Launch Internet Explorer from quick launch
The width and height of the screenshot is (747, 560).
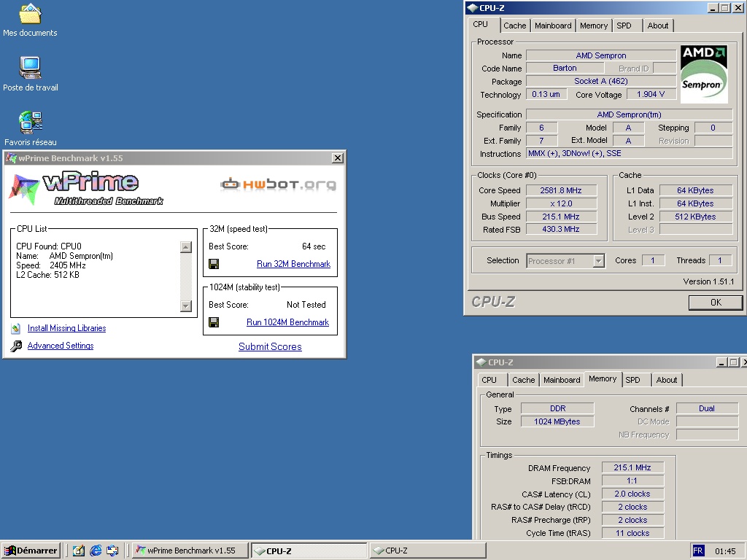tap(96, 551)
